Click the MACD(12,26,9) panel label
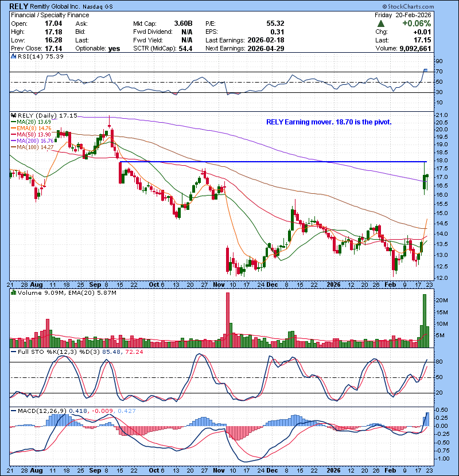This screenshot has width=459, height=476. point(42,411)
